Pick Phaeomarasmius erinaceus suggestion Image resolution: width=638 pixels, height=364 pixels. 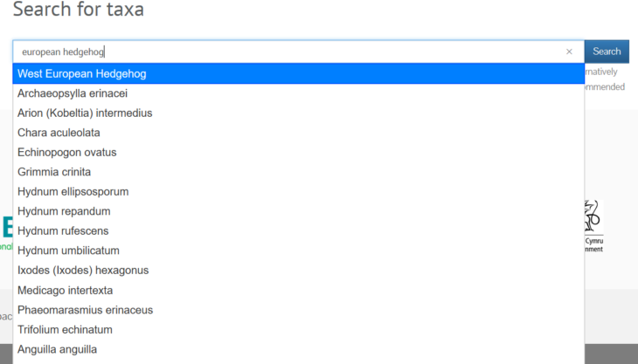pyautogui.click(x=299, y=310)
